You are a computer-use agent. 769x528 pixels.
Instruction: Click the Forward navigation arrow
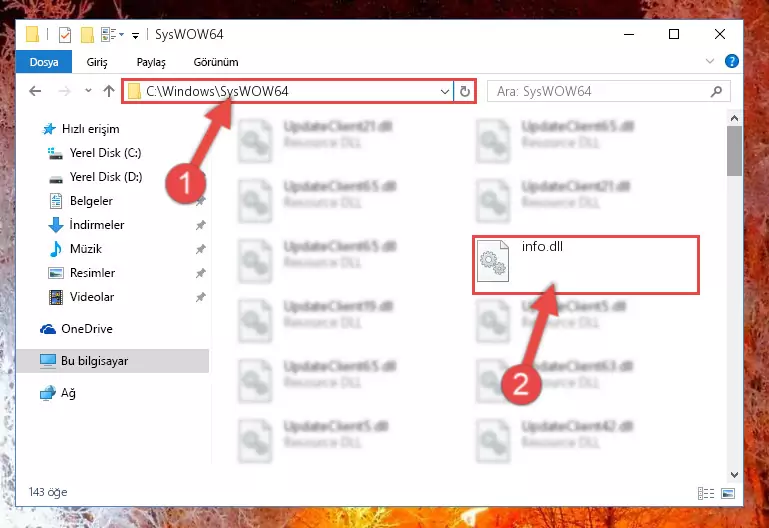64,91
